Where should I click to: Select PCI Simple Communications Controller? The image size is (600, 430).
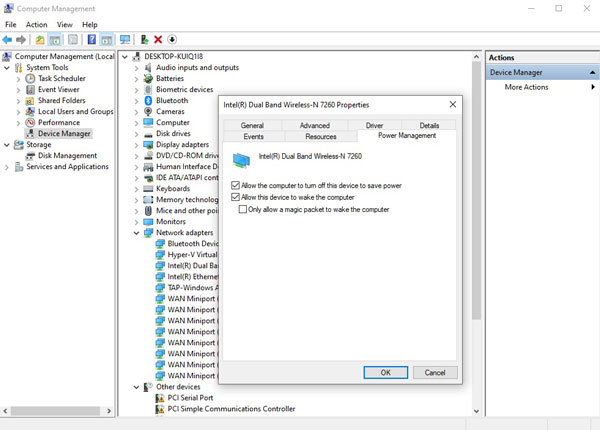[231, 409]
